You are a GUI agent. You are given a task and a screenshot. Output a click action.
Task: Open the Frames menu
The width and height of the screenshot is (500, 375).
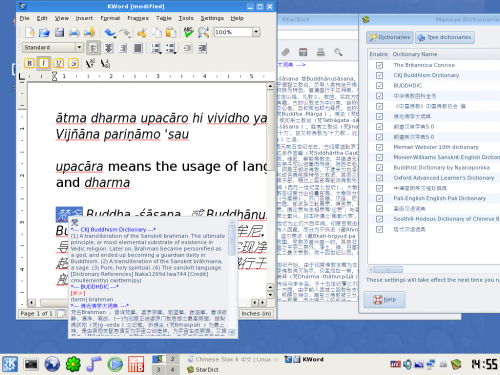pos(138,18)
